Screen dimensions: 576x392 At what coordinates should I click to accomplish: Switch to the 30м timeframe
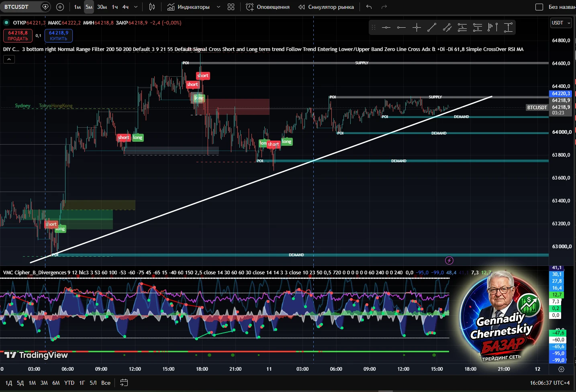click(x=102, y=7)
